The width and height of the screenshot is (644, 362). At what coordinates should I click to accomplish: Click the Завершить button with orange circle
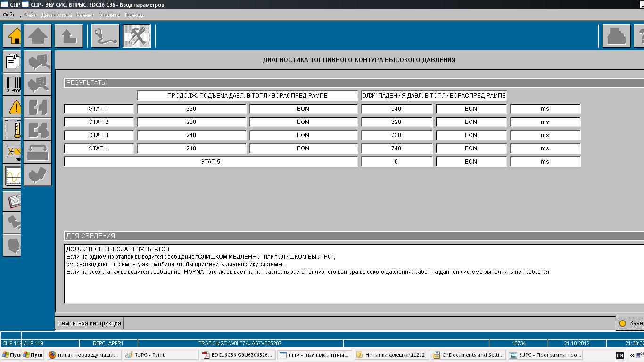[631, 323]
